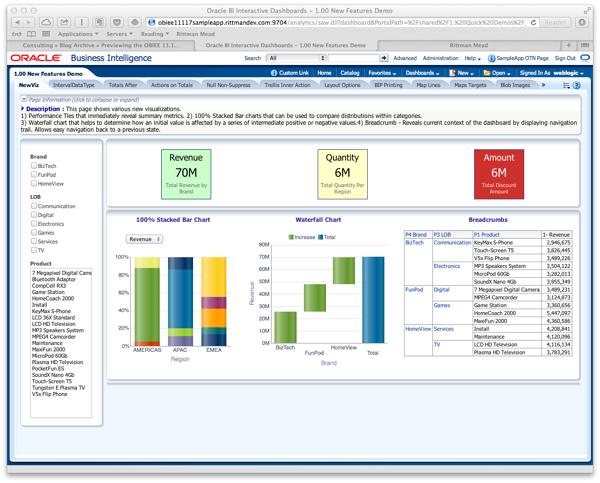
Task: Check the Services LOB checkbox
Action: point(34,241)
